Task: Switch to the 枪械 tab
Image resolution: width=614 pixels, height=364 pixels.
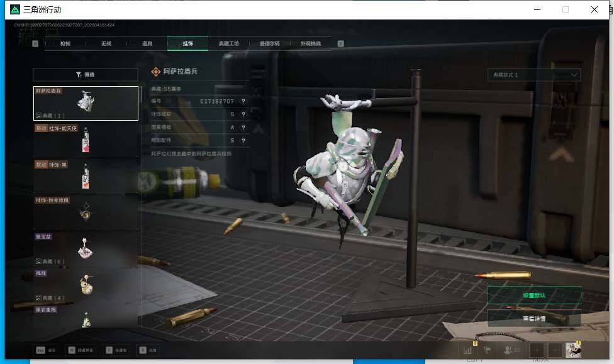Action: point(65,43)
